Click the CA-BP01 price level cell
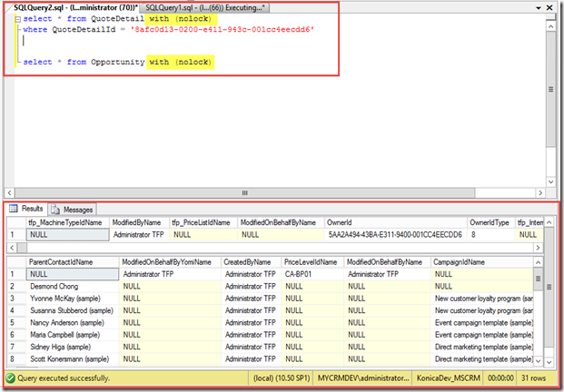This screenshot has height=392, width=564. pyautogui.click(x=312, y=274)
